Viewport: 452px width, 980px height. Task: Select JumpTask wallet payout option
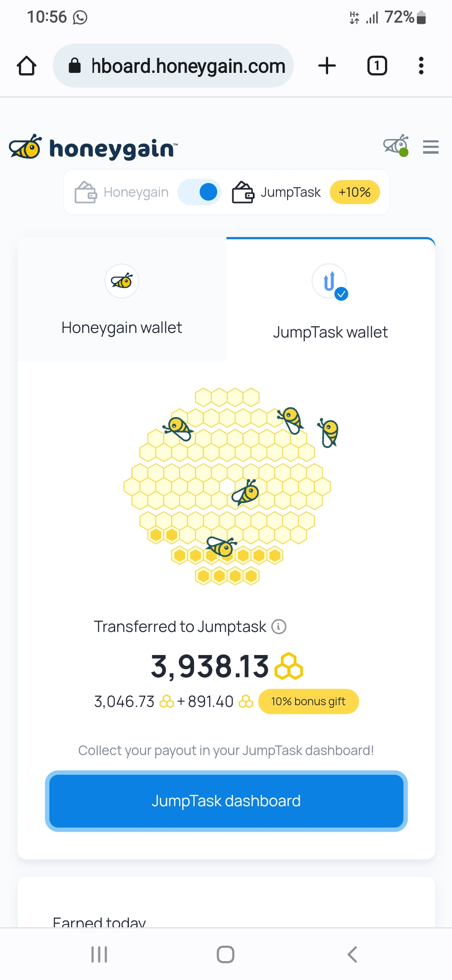pyautogui.click(x=277, y=192)
